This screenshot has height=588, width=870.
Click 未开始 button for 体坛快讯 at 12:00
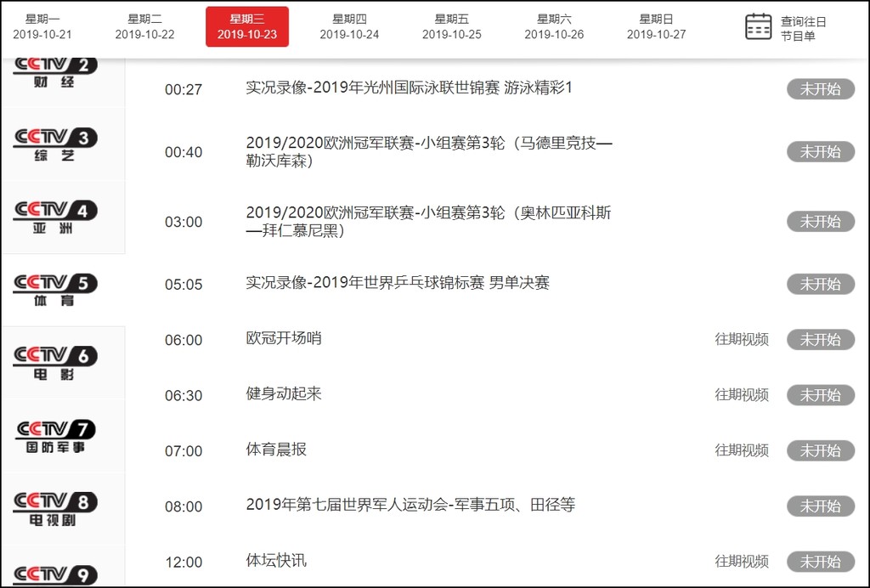coord(820,562)
